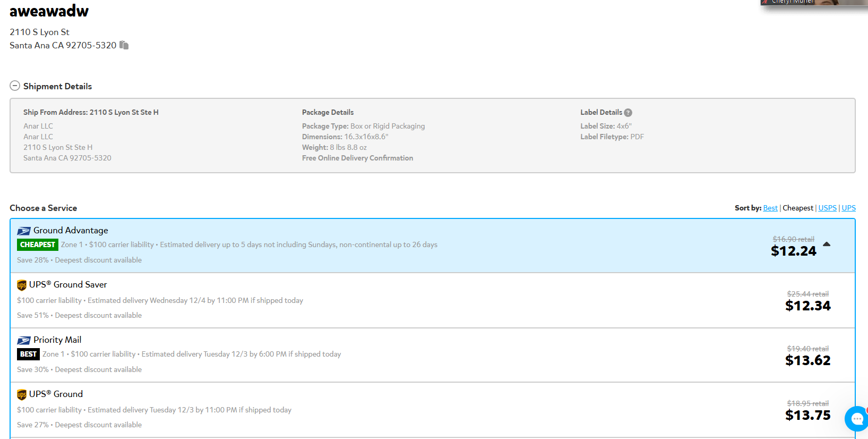Click the 2110 S Lyon St recipient street line

[39, 32]
